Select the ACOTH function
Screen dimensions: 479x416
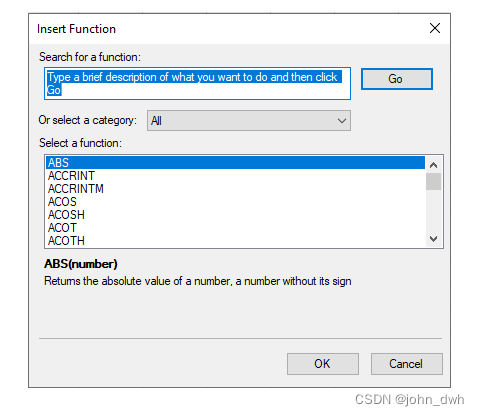[x=235, y=241]
